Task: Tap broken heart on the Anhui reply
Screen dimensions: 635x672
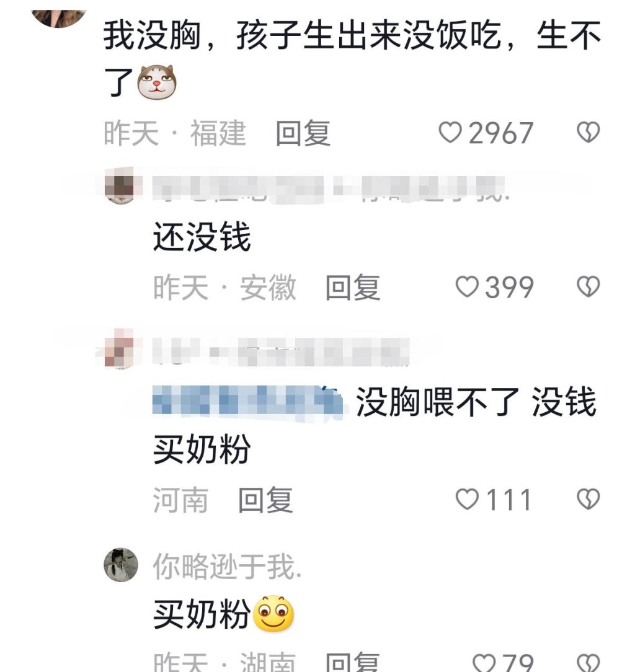Action: 588,286
